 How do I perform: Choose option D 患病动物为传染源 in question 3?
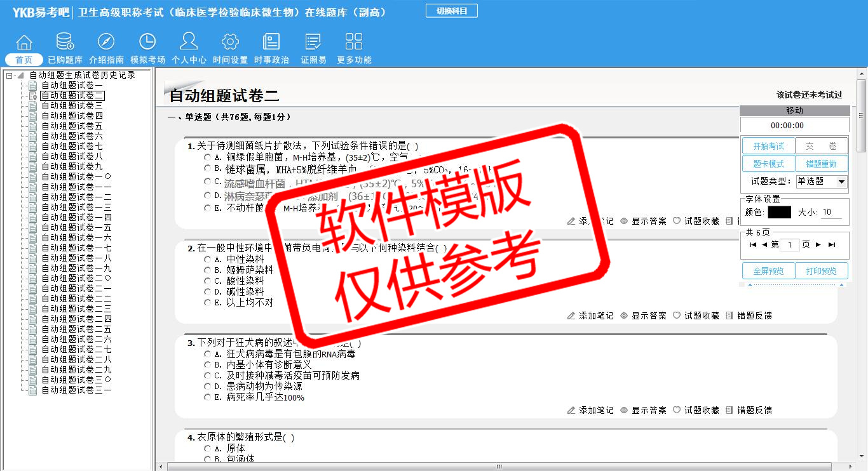point(207,387)
